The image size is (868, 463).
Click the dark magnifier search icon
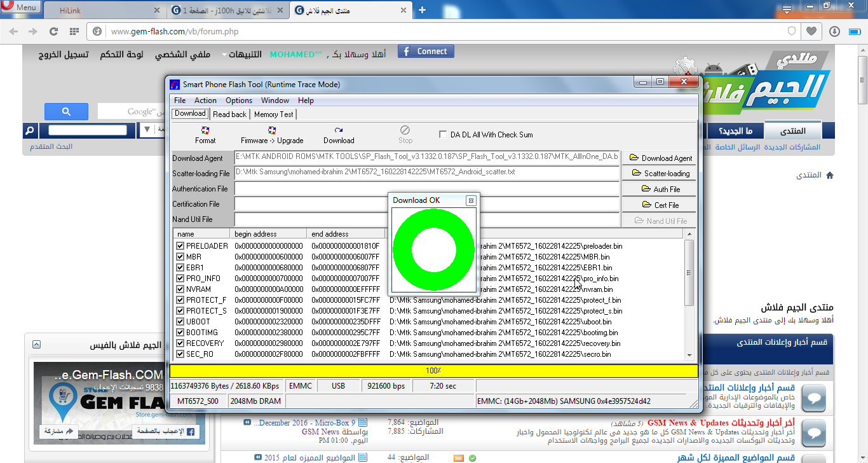click(x=29, y=131)
